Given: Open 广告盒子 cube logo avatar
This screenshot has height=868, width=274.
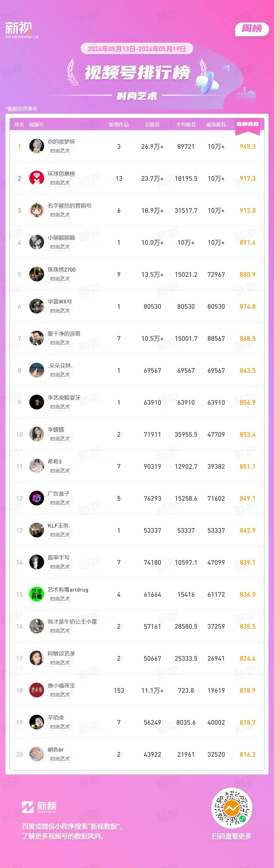Looking at the screenshot, I should [x=37, y=498].
